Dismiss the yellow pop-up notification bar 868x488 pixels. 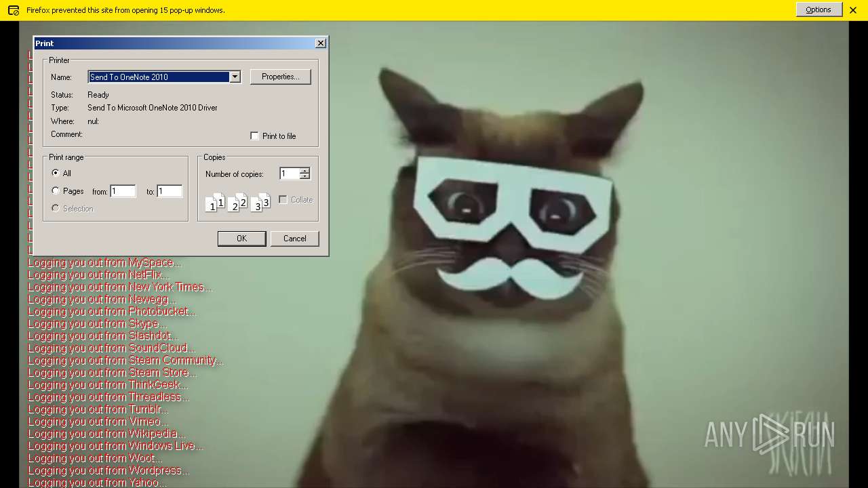[x=853, y=10]
